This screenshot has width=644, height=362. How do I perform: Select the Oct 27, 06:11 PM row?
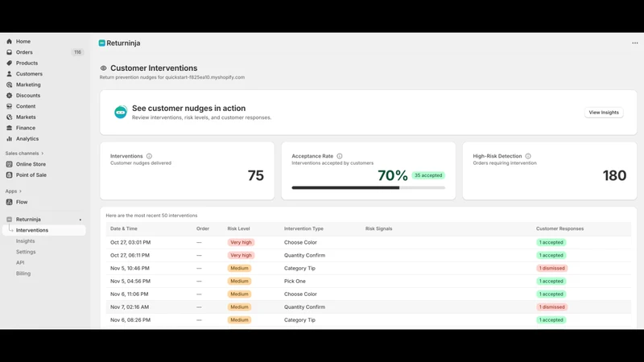point(369,255)
